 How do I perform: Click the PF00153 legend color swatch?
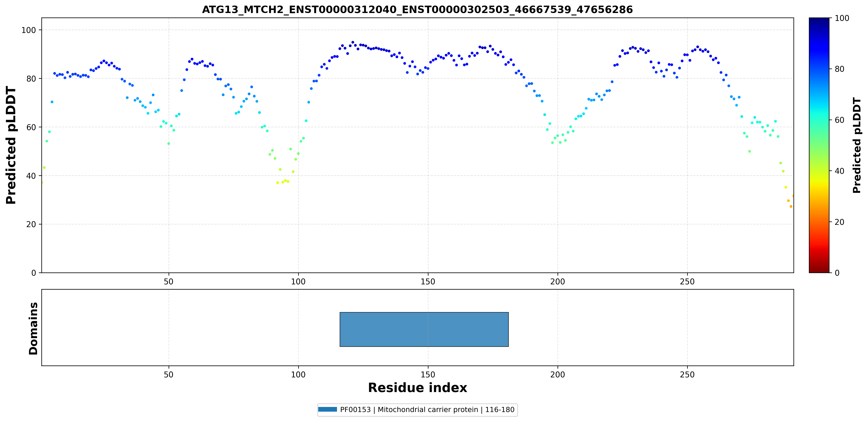(x=328, y=409)
